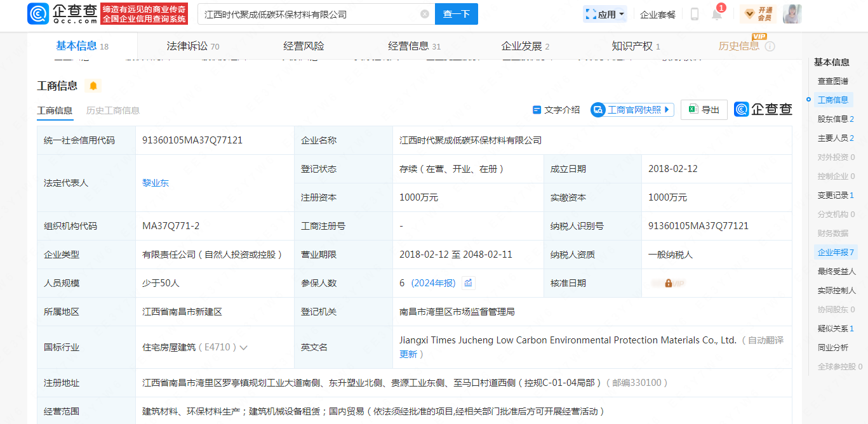Open legal representative 黎业东 link

pyautogui.click(x=156, y=183)
